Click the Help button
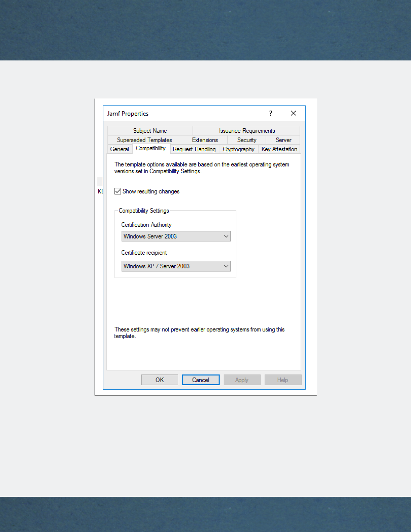 pyautogui.click(x=283, y=380)
